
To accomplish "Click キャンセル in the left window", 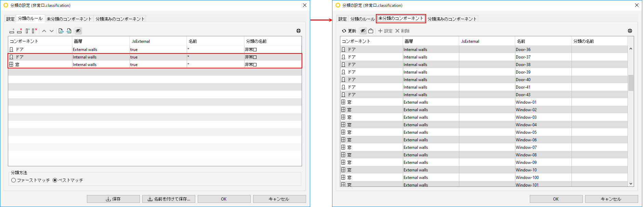I will 279,199.
